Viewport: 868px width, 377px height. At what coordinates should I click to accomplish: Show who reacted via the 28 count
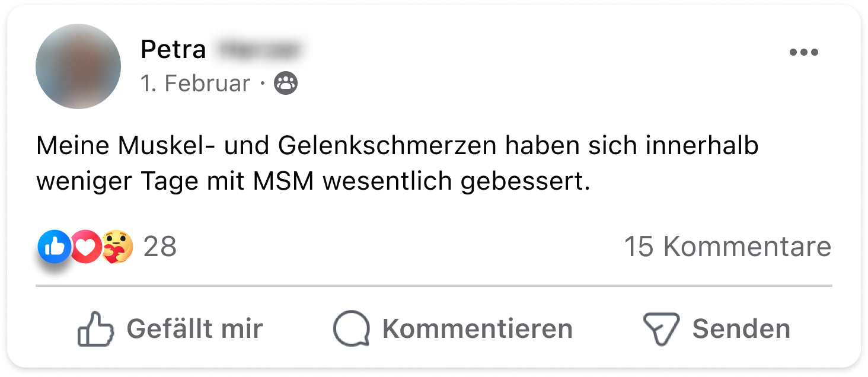160,247
